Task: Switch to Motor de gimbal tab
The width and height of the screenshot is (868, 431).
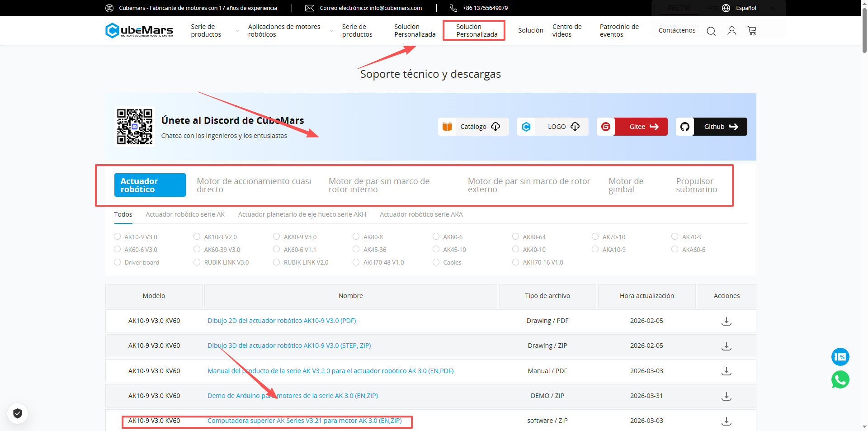Action: click(x=626, y=185)
